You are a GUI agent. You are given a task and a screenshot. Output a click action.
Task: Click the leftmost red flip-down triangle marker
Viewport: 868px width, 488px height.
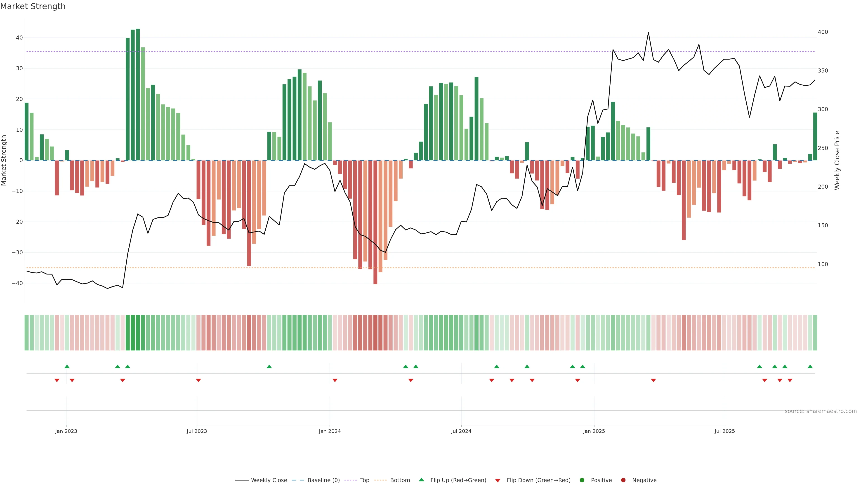pyautogui.click(x=57, y=380)
